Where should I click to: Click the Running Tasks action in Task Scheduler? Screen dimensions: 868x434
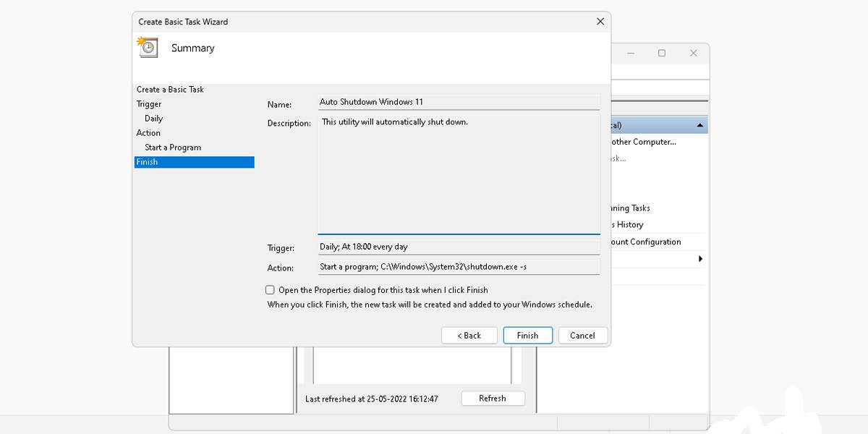[x=630, y=208]
